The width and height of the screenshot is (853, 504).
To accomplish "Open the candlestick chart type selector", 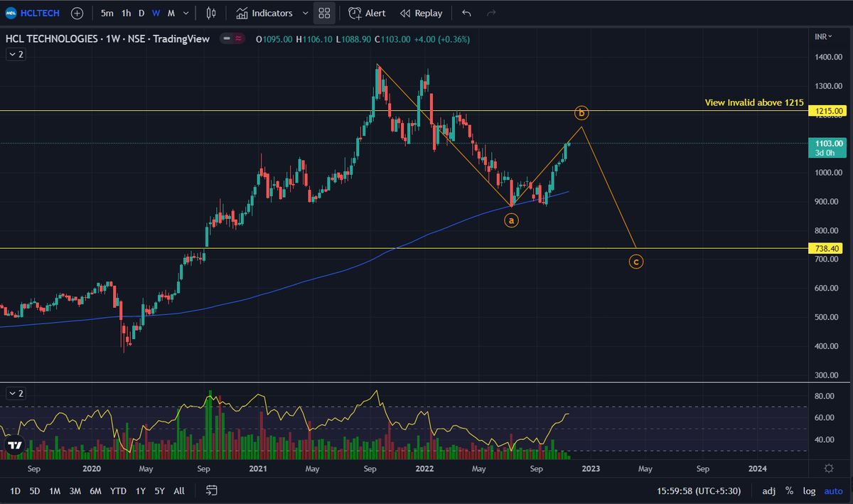I will 210,13.
